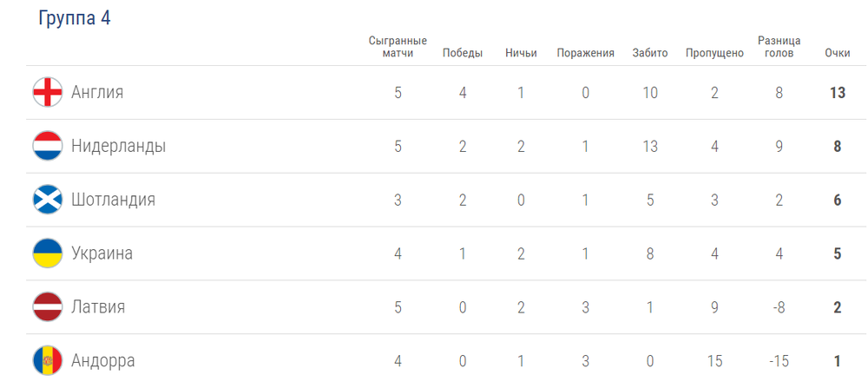Click the Ukraine flag icon
This screenshot has height=388, width=868.
[47, 253]
